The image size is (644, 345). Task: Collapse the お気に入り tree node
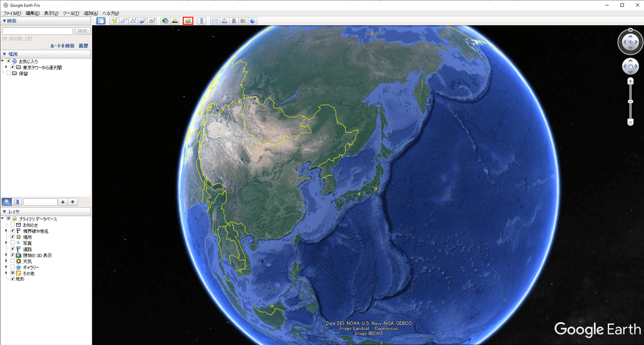coord(3,61)
